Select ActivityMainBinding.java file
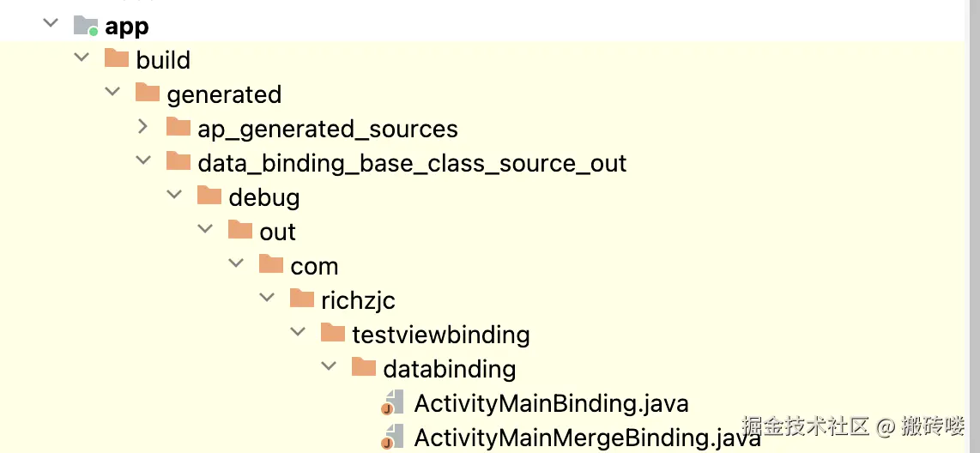Screen dimensions: 980x453 pyautogui.click(x=551, y=403)
